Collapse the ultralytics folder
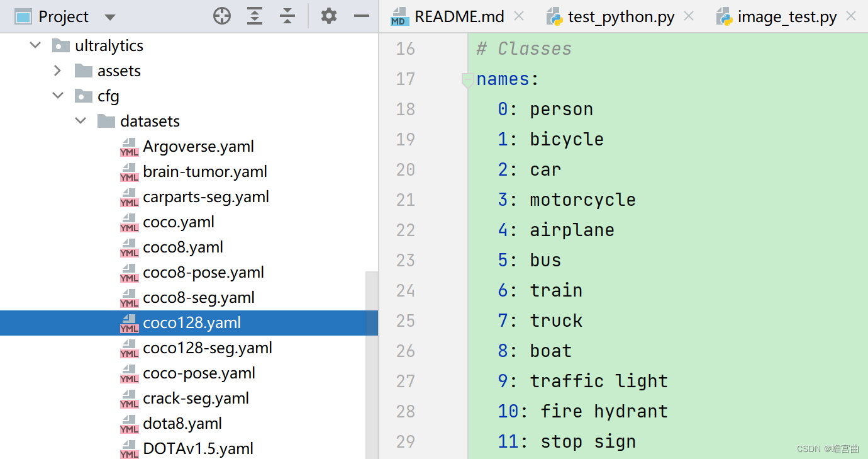Image resolution: width=868 pixels, height=459 pixels. 35,45
